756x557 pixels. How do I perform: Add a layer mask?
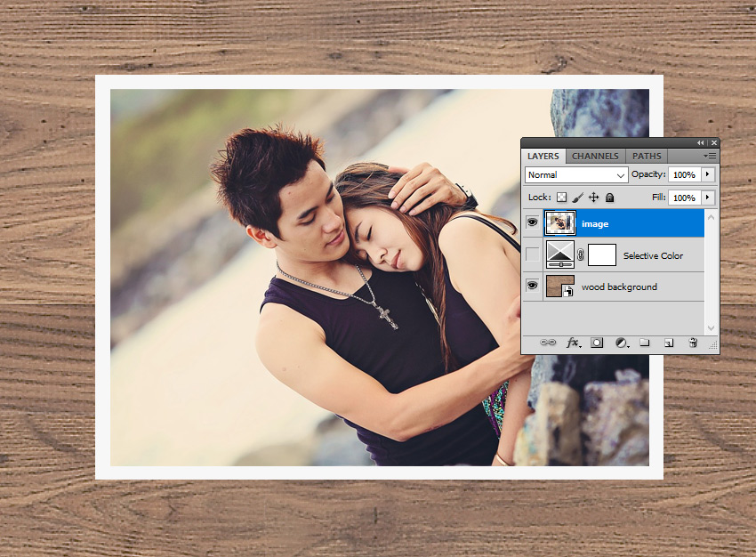click(598, 343)
